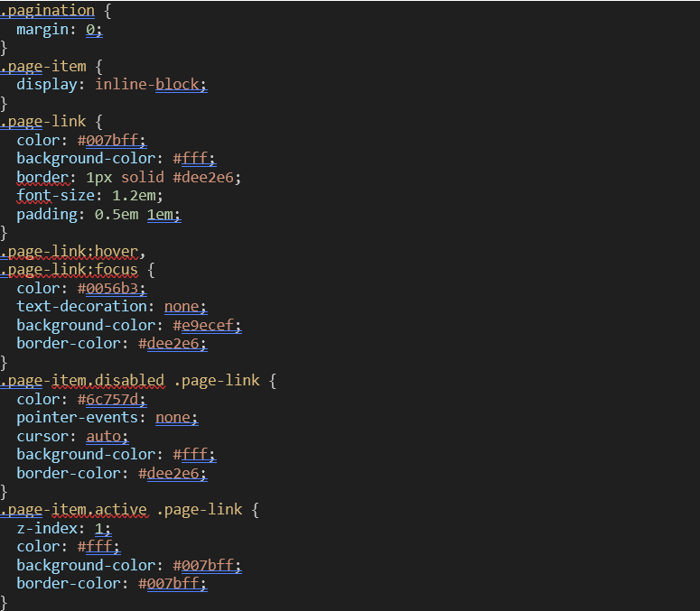Click the .page-item.disabled selector

pos(82,381)
